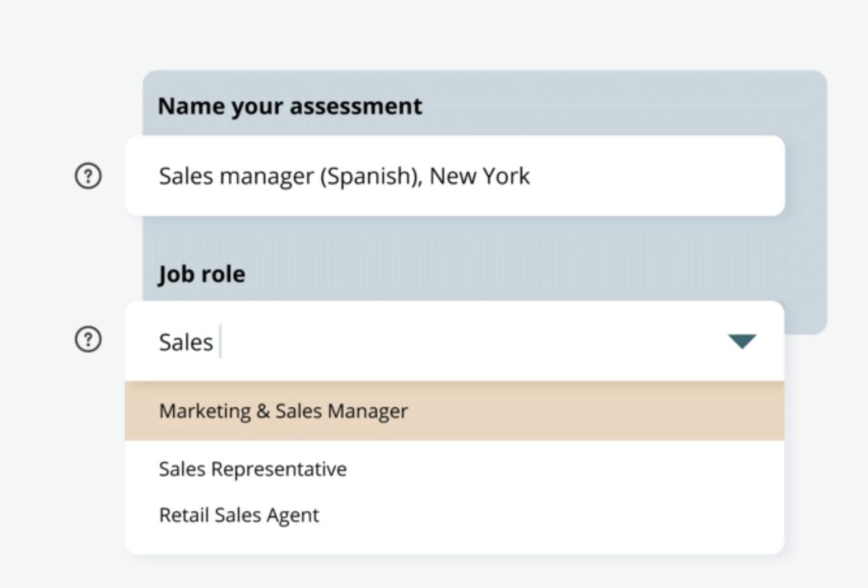The height and width of the screenshot is (588, 868).
Task: Click the "Name your assessment" label
Action: point(290,106)
